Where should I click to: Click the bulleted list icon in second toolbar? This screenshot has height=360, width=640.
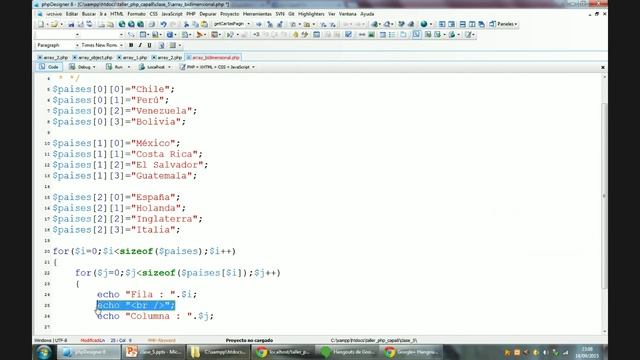[392, 35]
